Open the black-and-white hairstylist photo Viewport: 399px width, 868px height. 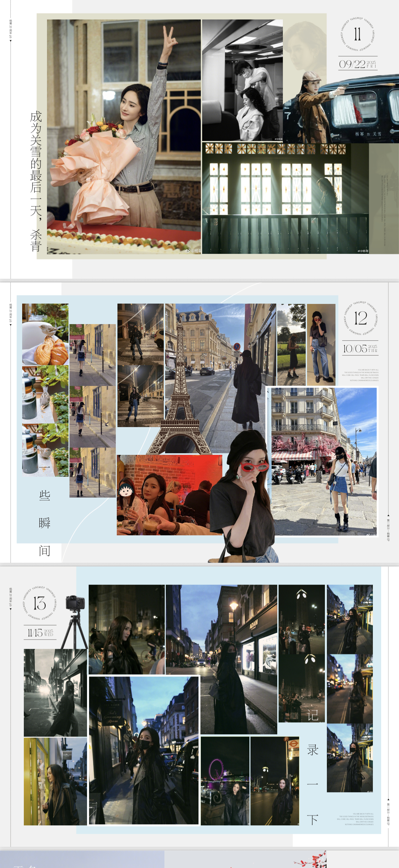coord(242,80)
